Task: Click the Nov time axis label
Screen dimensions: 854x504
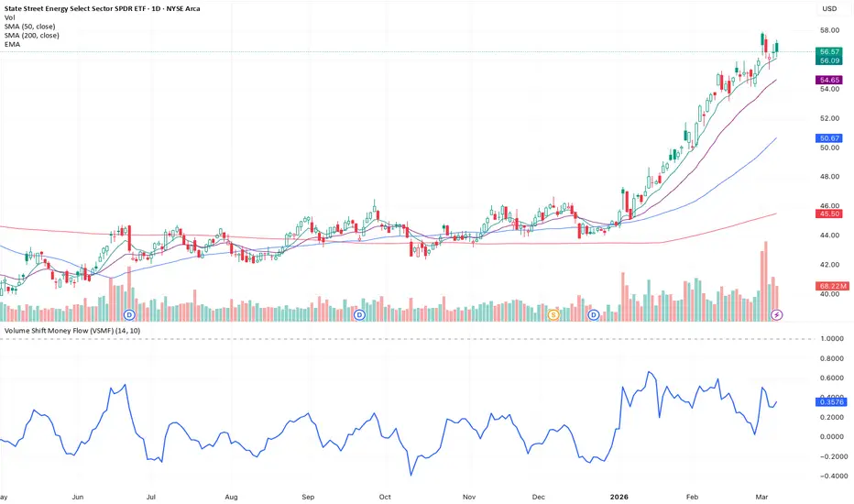Action: [469, 497]
